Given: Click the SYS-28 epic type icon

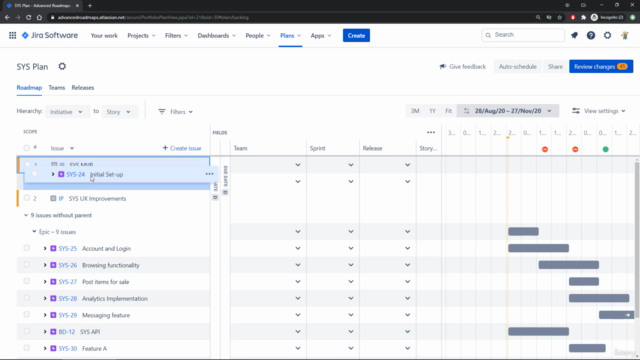Looking at the screenshot, I should (x=53, y=298).
